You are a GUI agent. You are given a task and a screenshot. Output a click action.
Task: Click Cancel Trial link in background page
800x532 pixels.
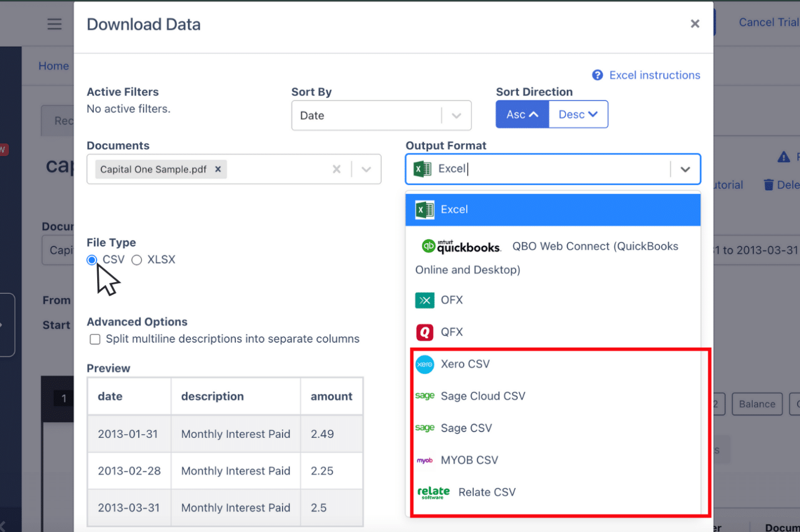coord(769,22)
